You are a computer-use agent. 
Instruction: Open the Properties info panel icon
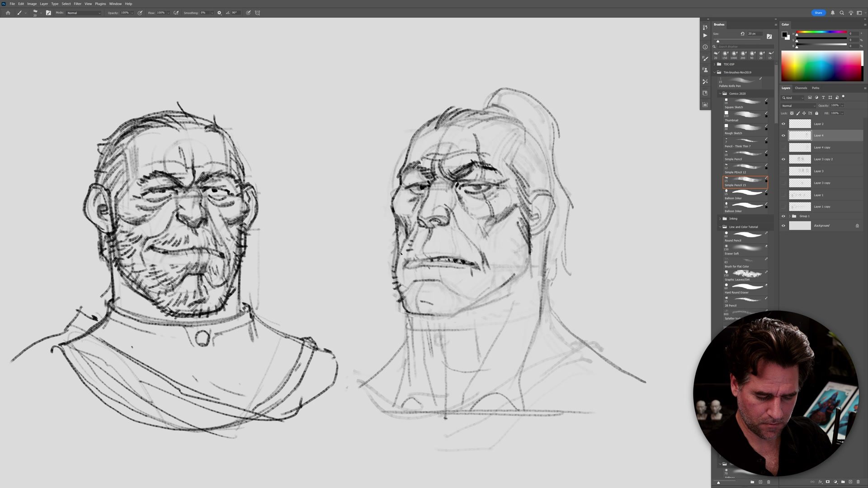705,47
